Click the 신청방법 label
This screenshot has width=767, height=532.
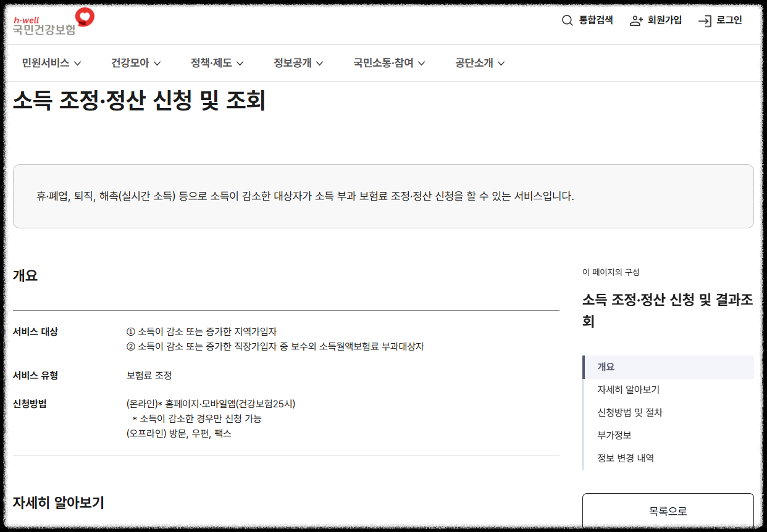(x=30, y=404)
